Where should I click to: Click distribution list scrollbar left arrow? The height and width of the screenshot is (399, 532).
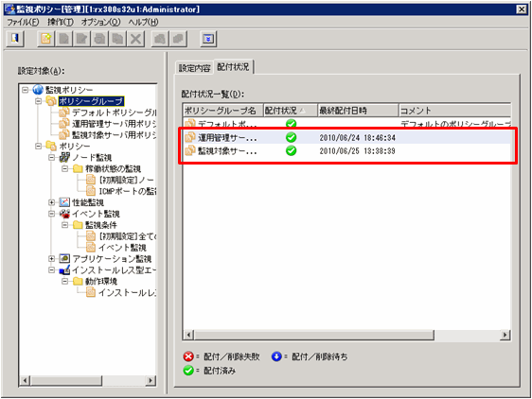point(189,335)
